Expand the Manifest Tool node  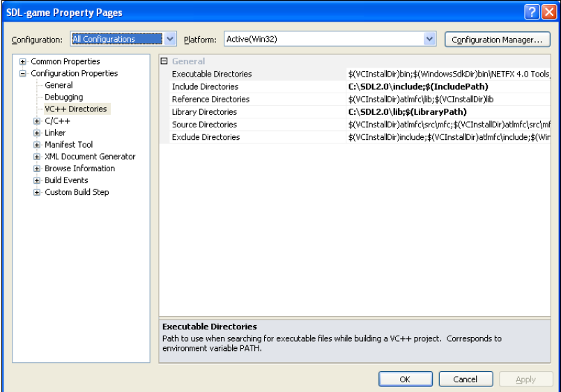tap(36, 145)
